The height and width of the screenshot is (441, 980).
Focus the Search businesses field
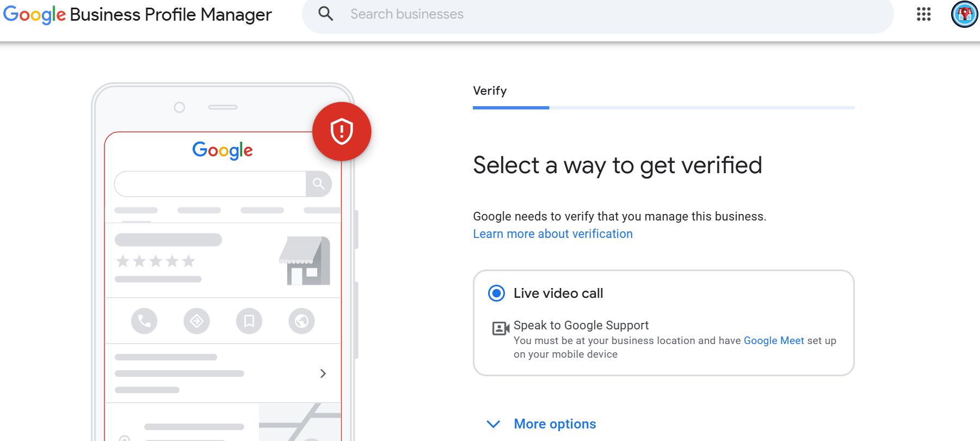click(x=597, y=15)
